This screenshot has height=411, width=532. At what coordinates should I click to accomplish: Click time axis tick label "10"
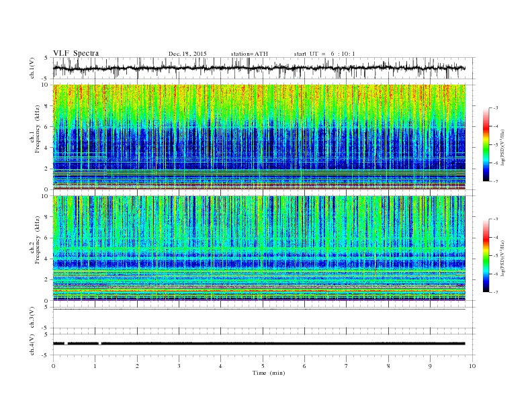point(472,366)
